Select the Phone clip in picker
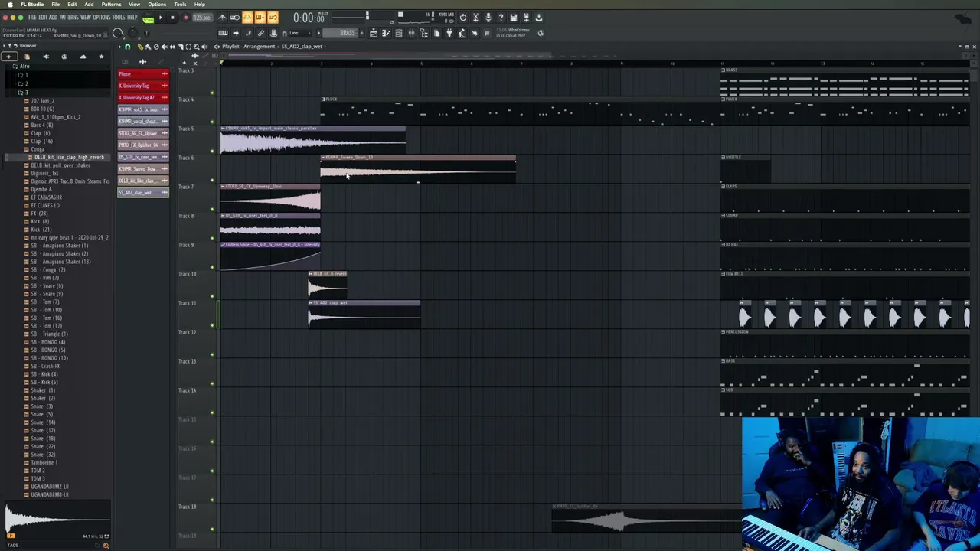 click(142, 74)
